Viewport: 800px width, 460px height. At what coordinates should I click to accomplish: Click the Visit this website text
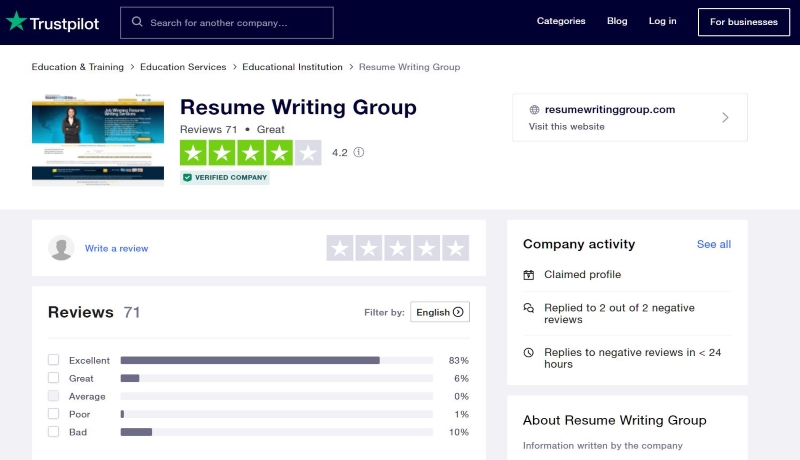[566, 126]
